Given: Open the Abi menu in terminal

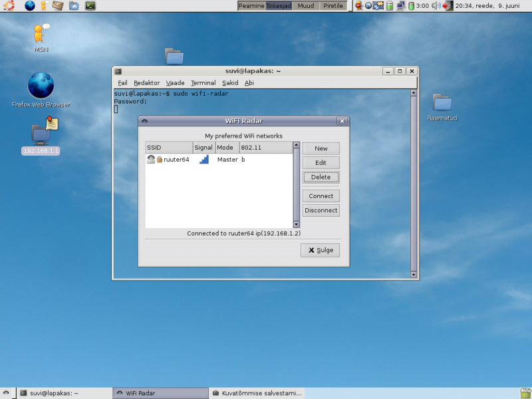Looking at the screenshot, I should pos(249,82).
